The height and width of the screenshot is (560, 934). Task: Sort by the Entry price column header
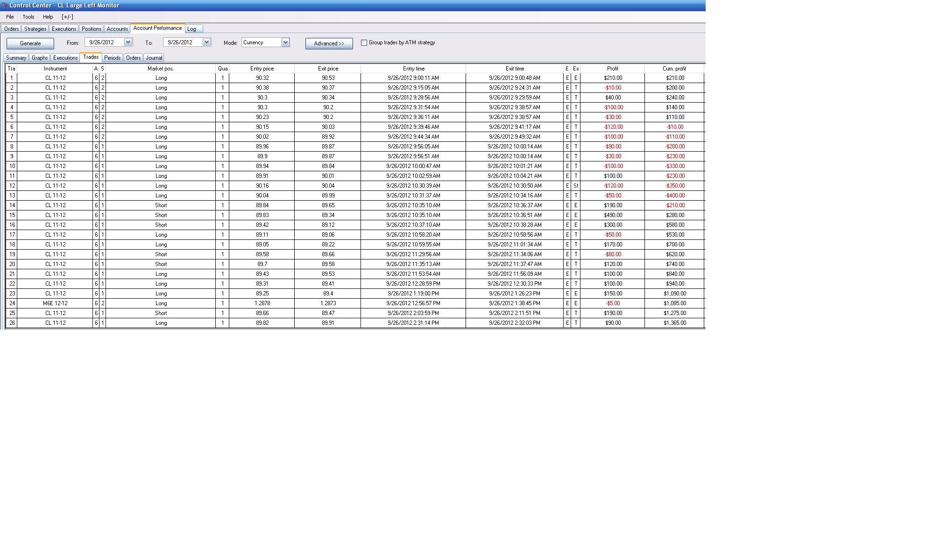pyautogui.click(x=262, y=69)
